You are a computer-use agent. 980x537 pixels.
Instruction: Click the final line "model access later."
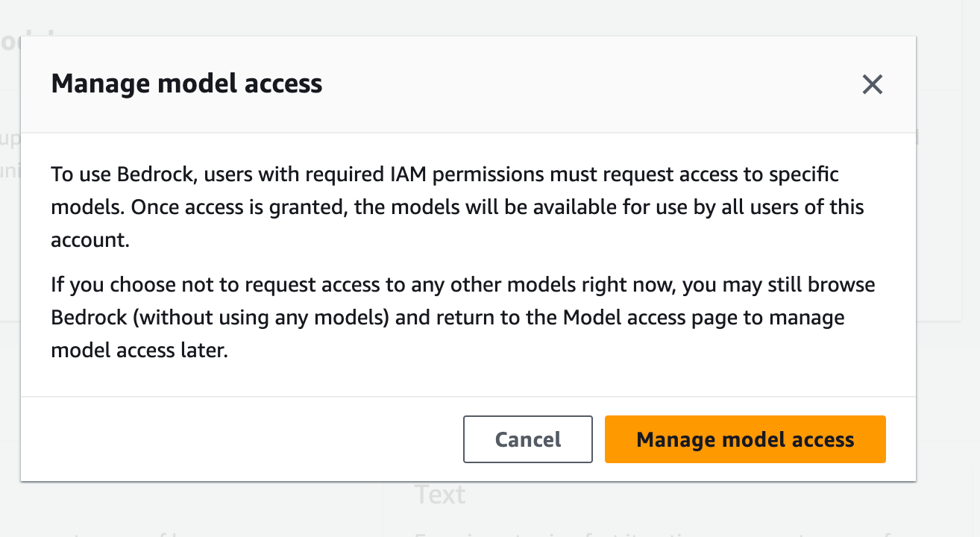(x=139, y=350)
